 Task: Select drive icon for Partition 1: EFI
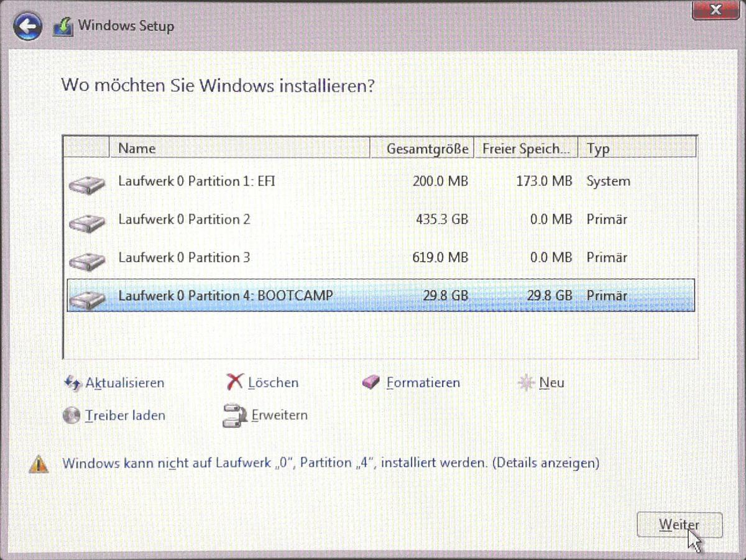coord(86,184)
